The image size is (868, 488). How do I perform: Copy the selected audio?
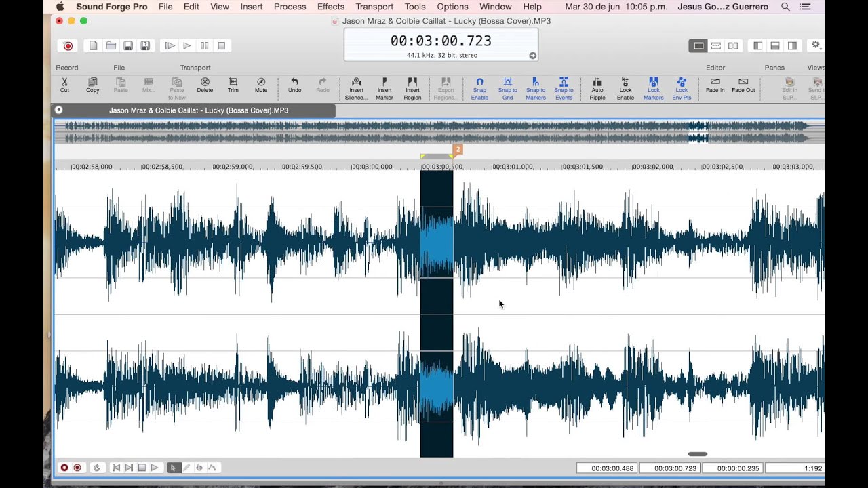[93, 85]
